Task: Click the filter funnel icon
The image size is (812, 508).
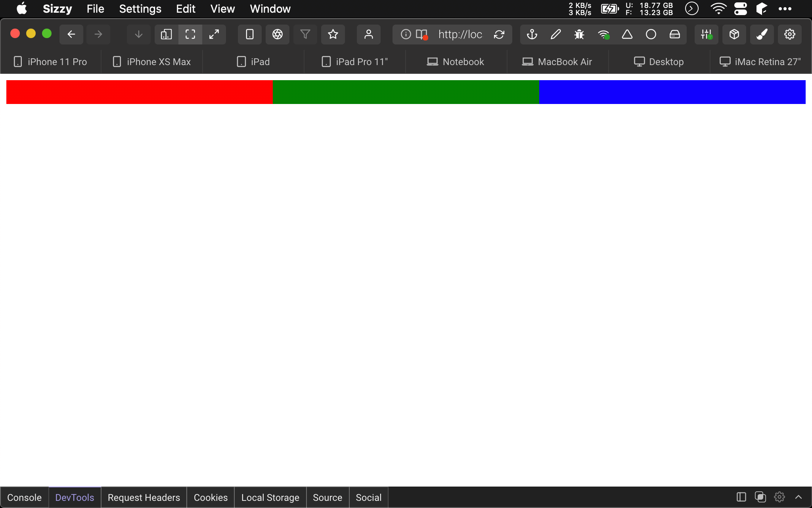Action: pos(305,35)
